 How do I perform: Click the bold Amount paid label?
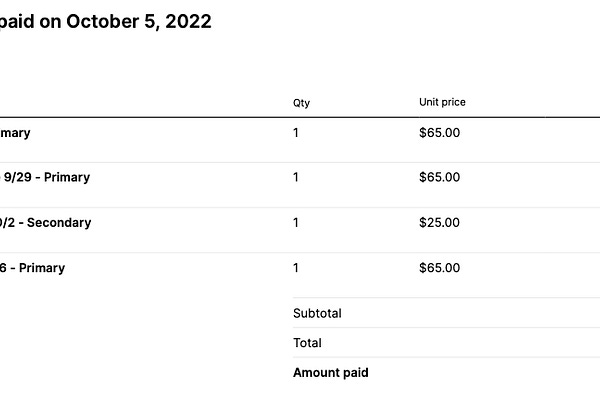330,373
